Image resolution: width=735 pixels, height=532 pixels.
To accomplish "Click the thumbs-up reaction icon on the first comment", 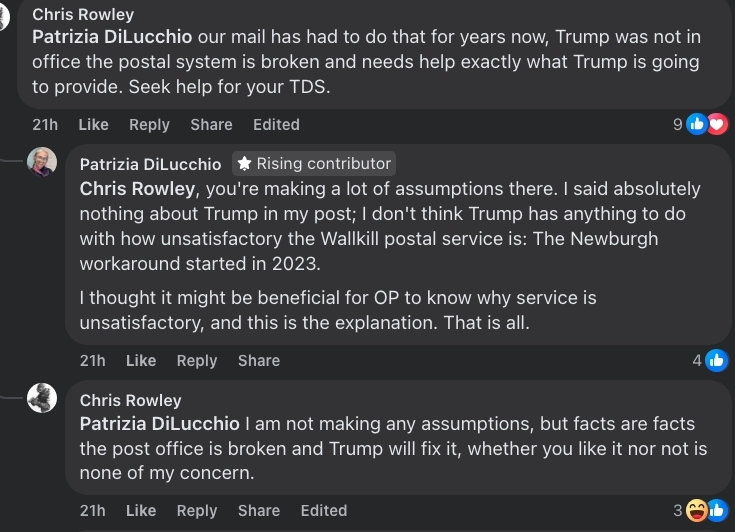I will pos(697,125).
